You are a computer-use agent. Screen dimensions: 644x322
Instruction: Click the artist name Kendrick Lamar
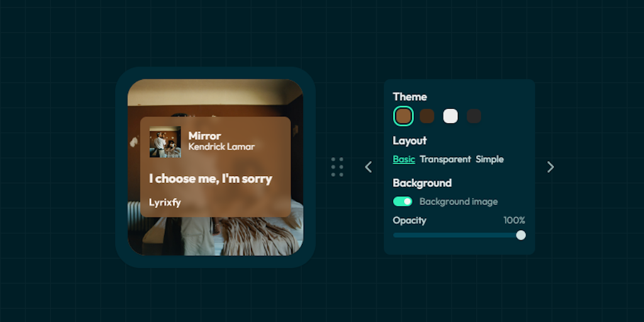click(221, 147)
